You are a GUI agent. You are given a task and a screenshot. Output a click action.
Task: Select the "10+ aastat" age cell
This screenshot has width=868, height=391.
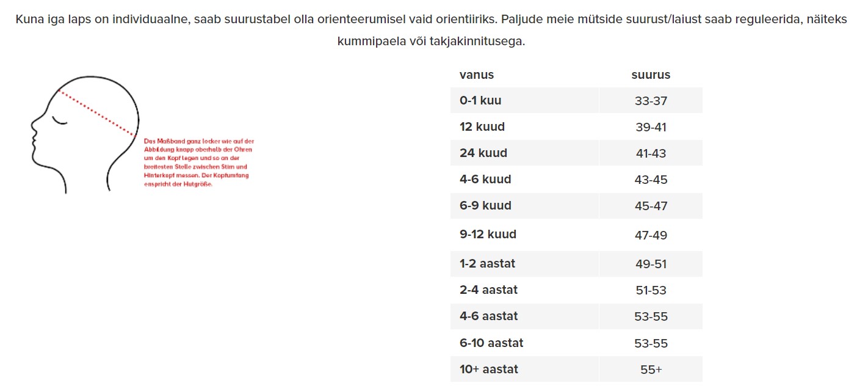(x=489, y=370)
